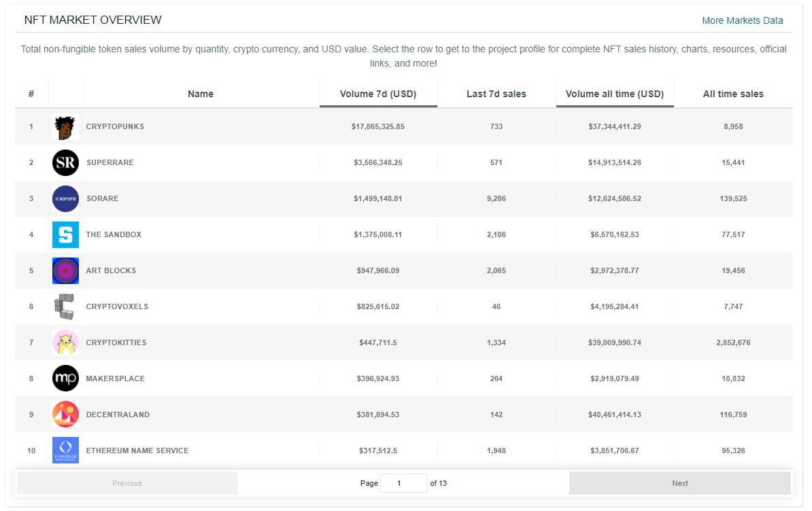Click the Decentraland logo icon
Viewport: 812px width, 511px height.
pos(65,415)
